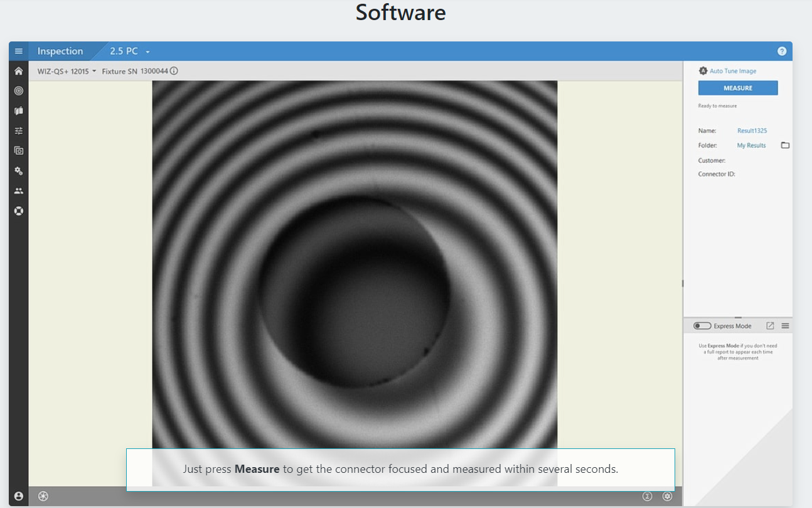Open the gears settings sidebar icon
The width and height of the screenshot is (812, 508).
coord(19,171)
